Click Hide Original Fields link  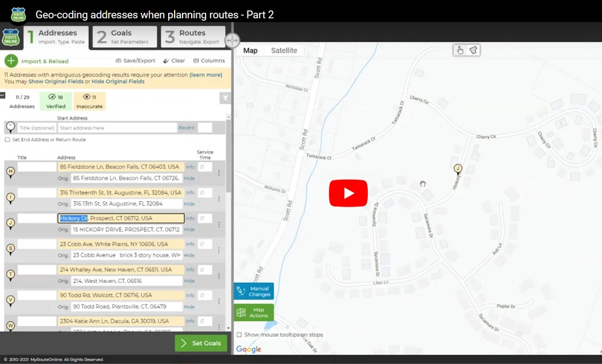118,81
